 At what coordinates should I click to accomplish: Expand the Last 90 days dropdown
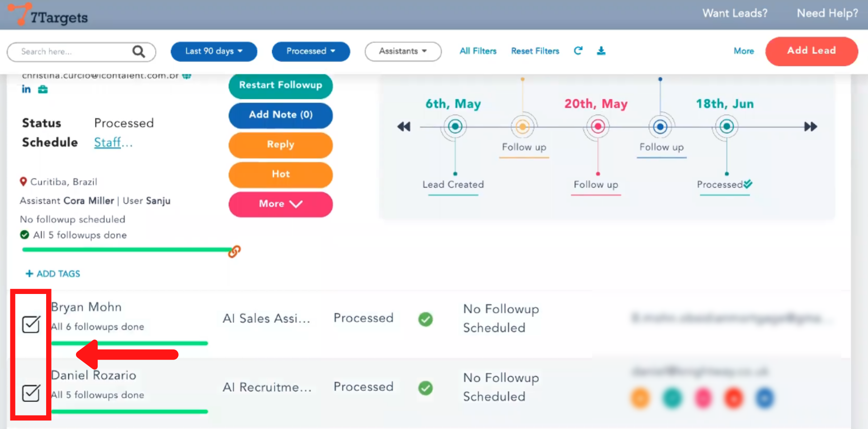213,51
